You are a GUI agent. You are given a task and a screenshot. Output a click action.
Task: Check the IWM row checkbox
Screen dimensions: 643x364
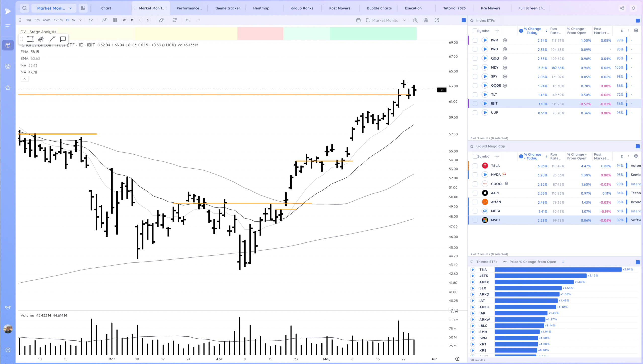coord(475,40)
